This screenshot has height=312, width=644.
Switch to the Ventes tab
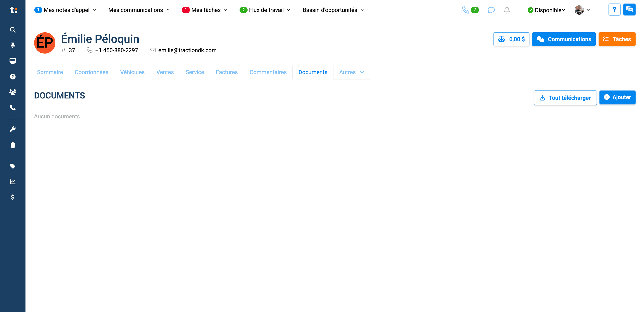point(165,72)
